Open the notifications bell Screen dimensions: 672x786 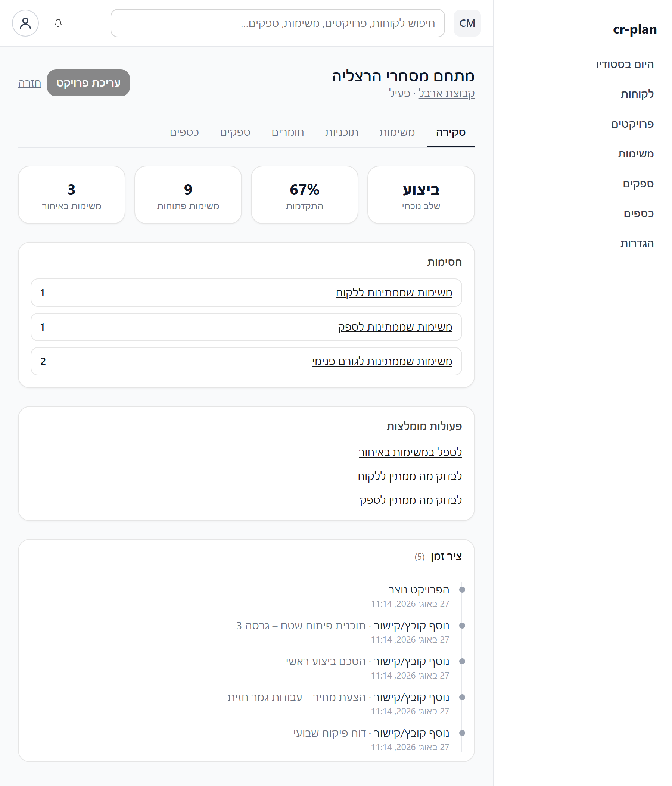[58, 23]
